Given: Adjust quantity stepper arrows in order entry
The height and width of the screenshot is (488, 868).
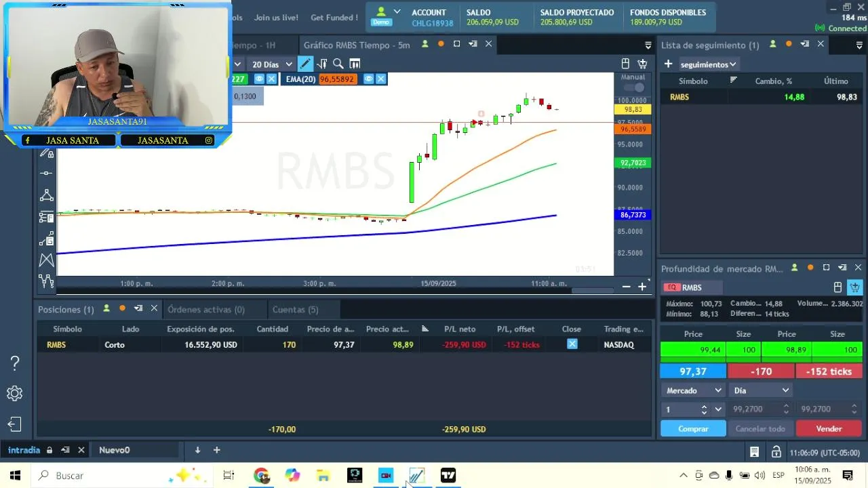Looking at the screenshot, I should [x=704, y=409].
